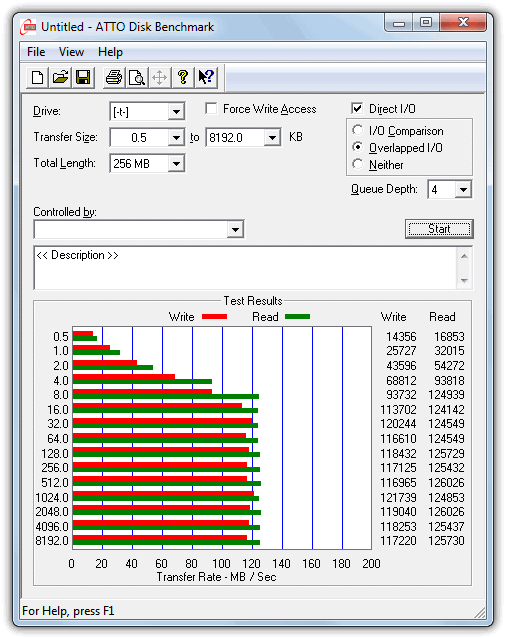Activate the context help pointer icon

click(x=206, y=77)
